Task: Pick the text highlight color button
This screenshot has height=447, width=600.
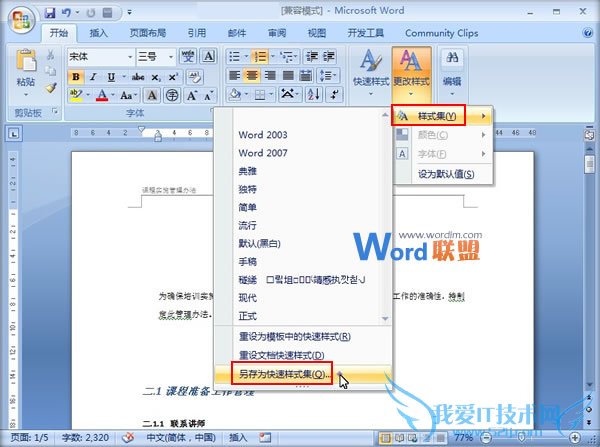Action: pyautogui.click(x=76, y=95)
